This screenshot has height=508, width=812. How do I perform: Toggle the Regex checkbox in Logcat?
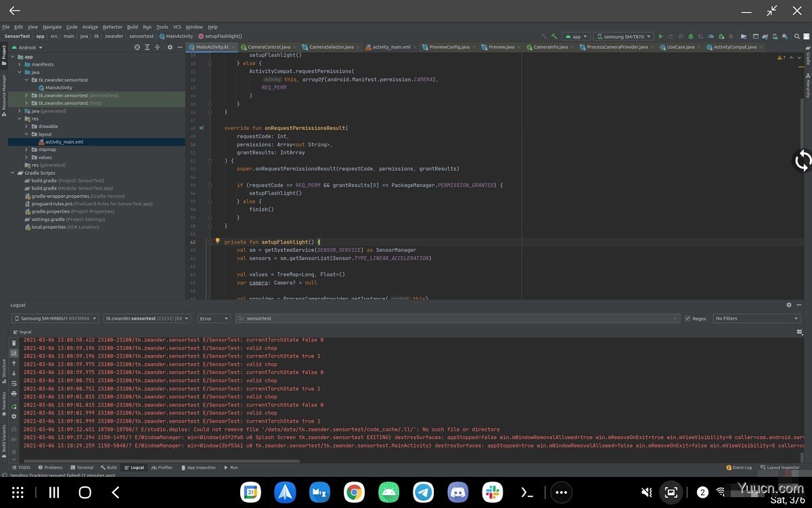(x=688, y=318)
